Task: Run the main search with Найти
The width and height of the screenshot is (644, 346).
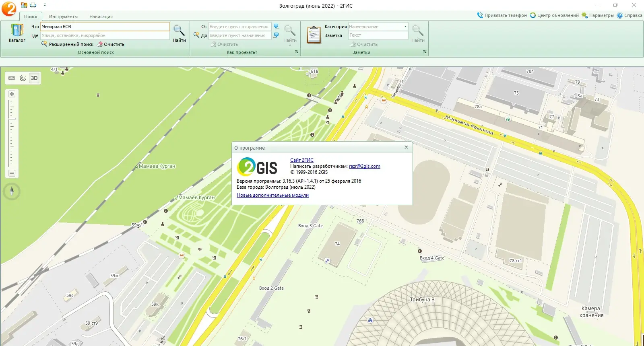Action: click(179, 33)
